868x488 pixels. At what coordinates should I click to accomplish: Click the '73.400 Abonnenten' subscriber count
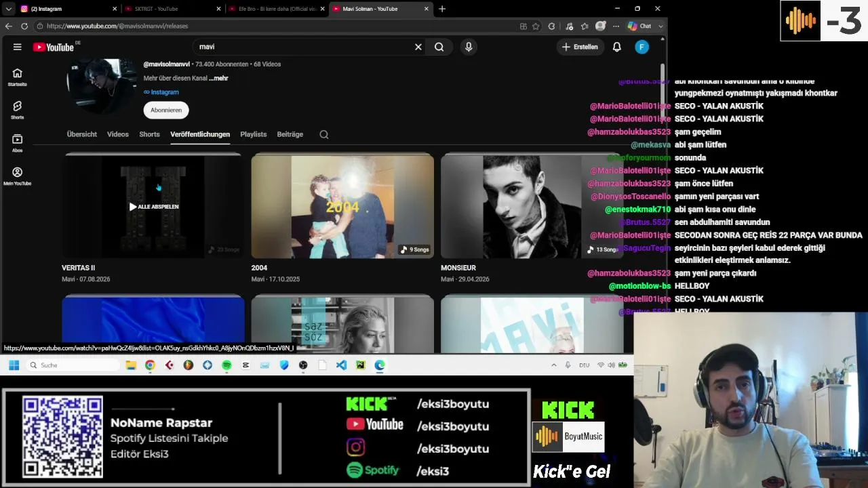[x=222, y=64]
